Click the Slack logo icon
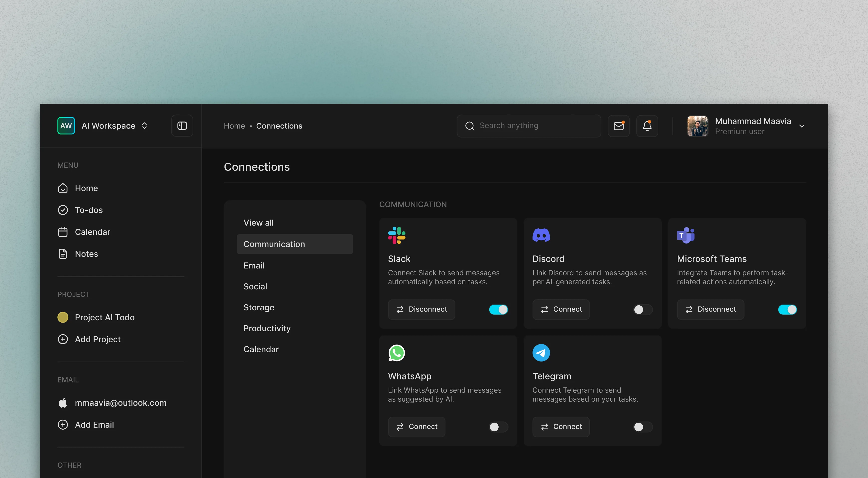 click(x=397, y=235)
